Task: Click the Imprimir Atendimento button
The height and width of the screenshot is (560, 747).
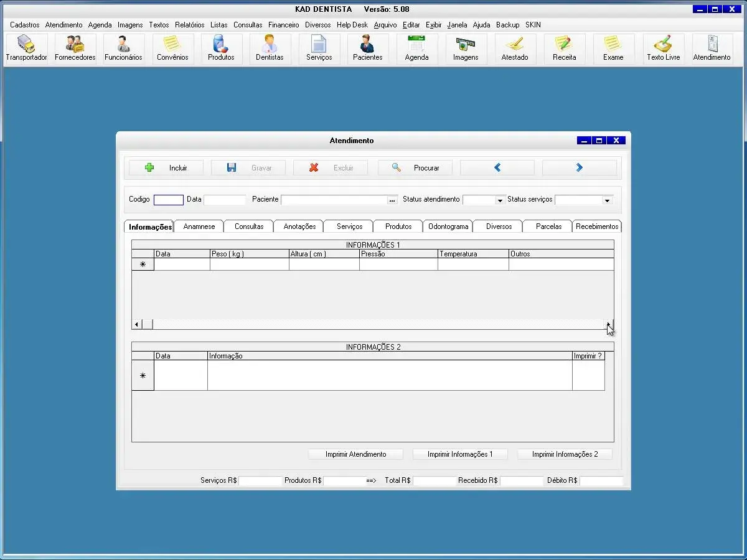Action: tap(355, 454)
